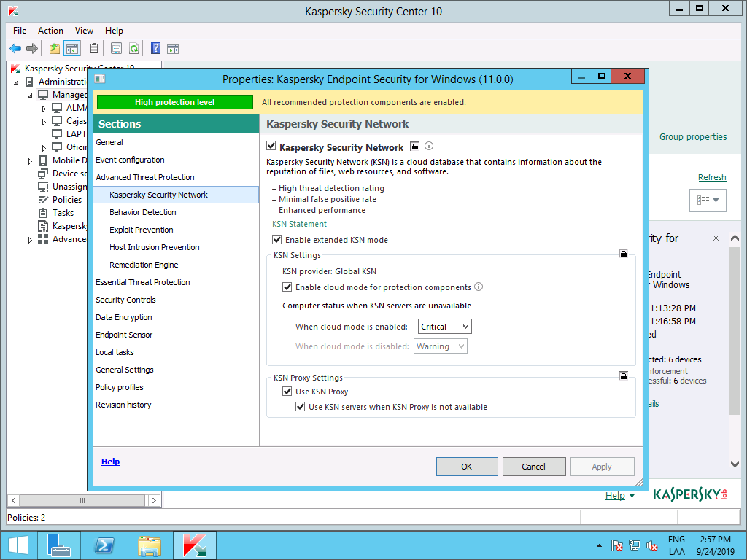Image resolution: width=747 pixels, height=560 pixels.
Task: Click the Refresh toolbar icon
Action: pos(134,48)
